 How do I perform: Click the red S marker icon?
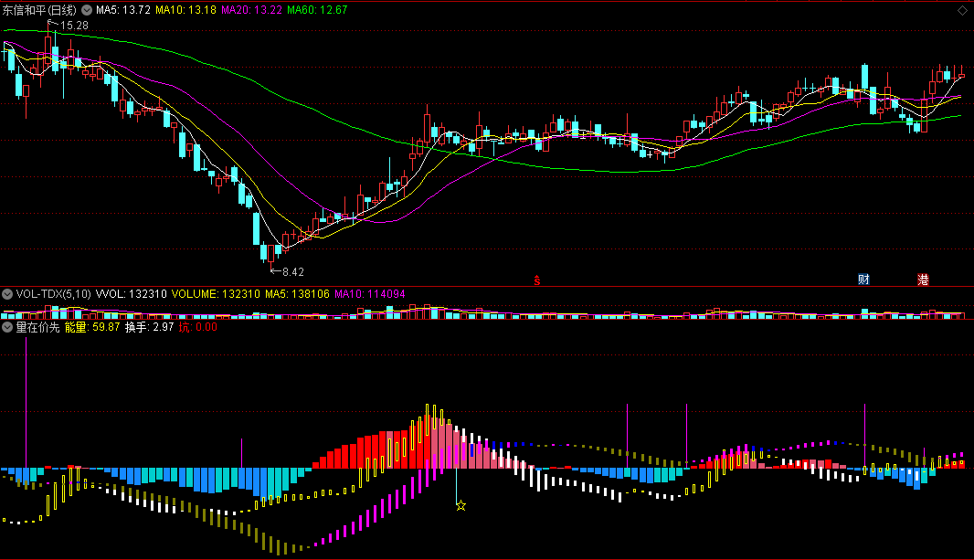tap(537, 280)
